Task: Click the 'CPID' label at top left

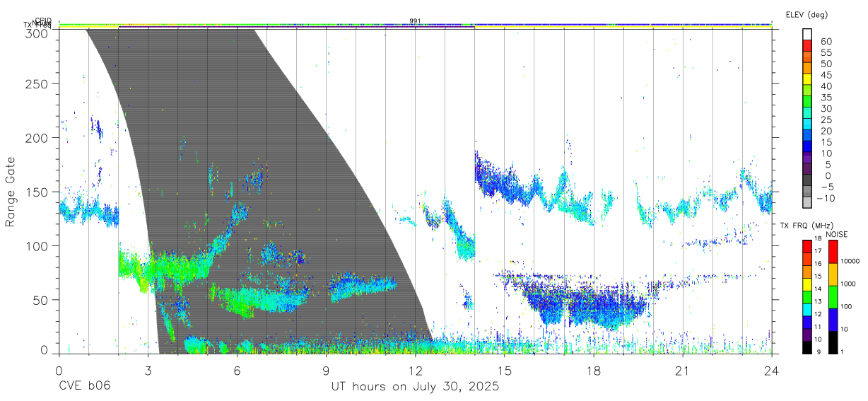Action: point(44,21)
